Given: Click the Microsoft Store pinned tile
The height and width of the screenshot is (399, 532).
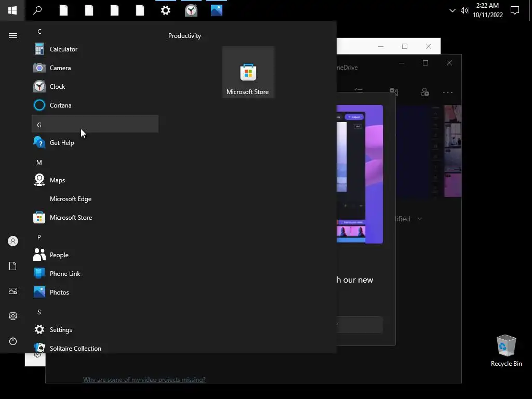Looking at the screenshot, I should coord(248,72).
